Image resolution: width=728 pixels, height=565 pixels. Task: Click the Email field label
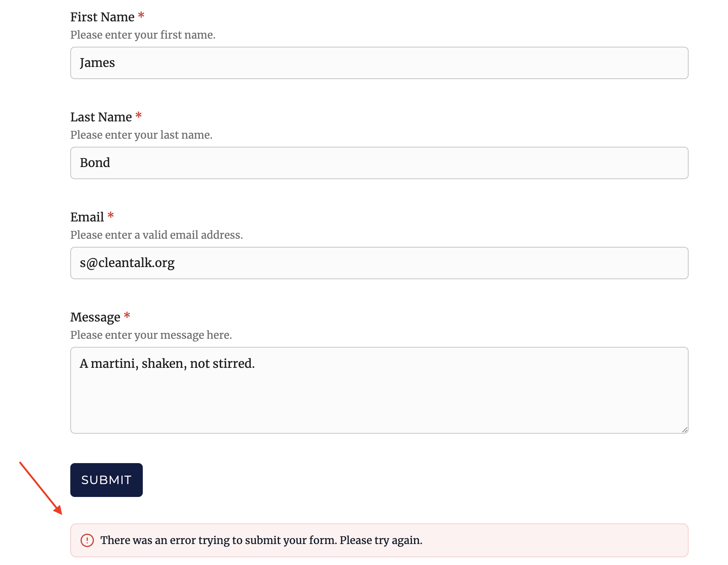[x=87, y=217]
